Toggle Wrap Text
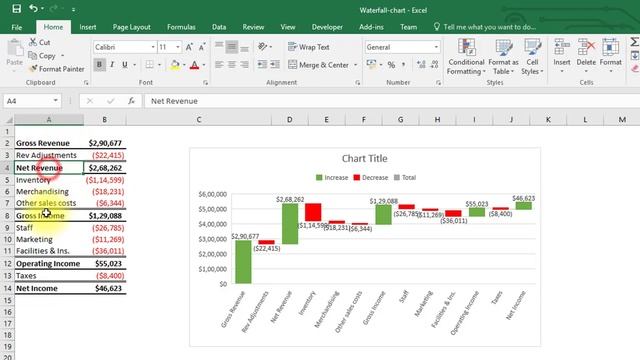The width and height of the screenshot is (640, 360). click(x=309, y=47)
